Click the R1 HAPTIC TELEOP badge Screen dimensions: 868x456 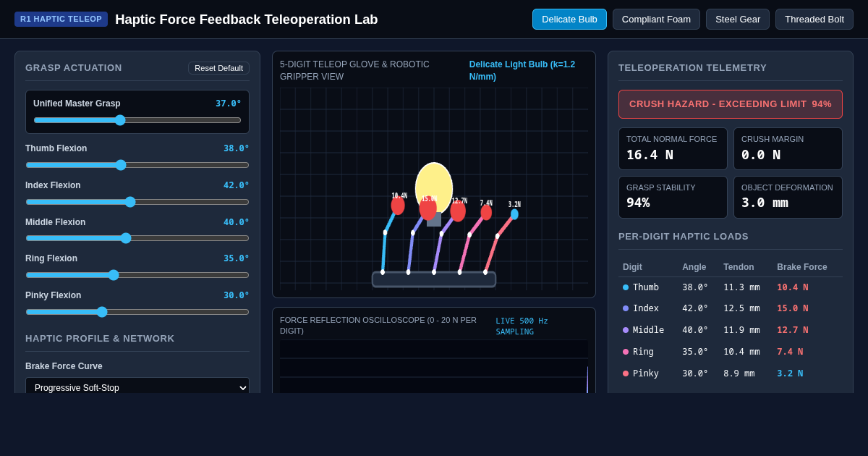point(61,19)
